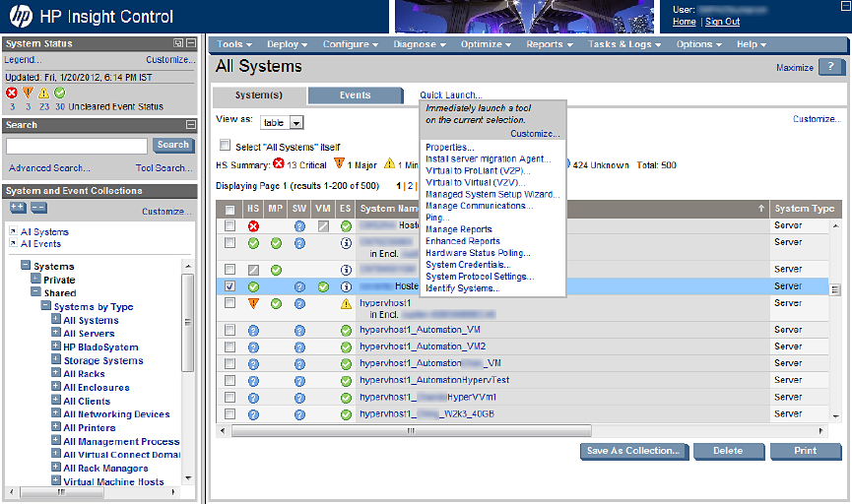
Task: Check the first row checkbox with critical status
Action: coord(229,225)
